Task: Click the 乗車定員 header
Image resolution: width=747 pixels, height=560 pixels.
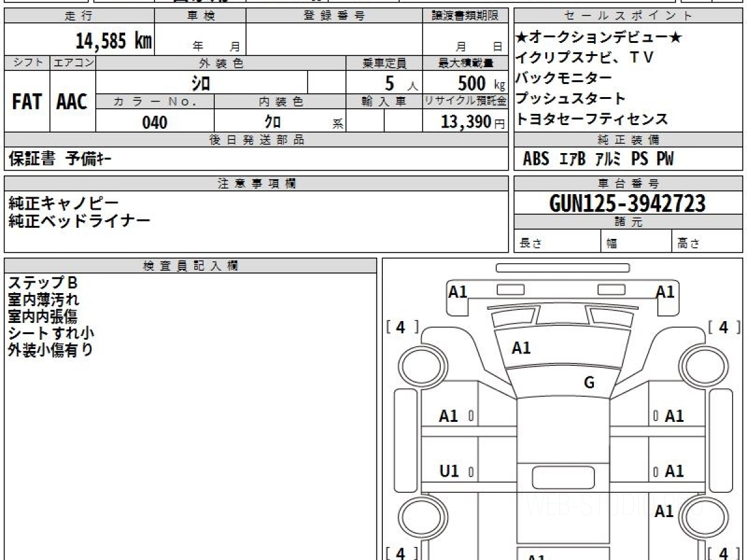Action: 384,63
